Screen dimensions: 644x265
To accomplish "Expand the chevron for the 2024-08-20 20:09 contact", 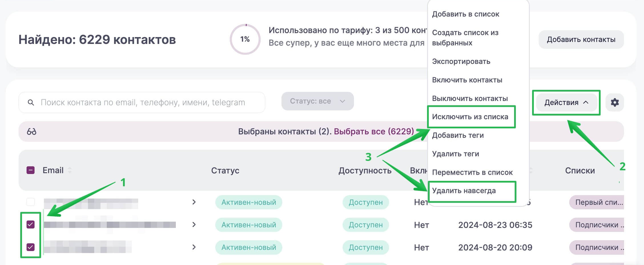I will 194,247.
